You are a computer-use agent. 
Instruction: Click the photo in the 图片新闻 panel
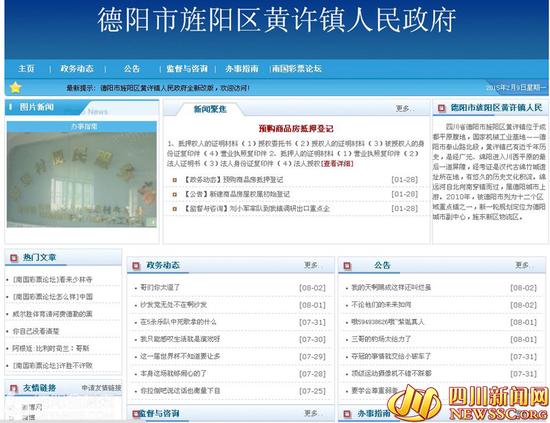click(x=82, y=180)
